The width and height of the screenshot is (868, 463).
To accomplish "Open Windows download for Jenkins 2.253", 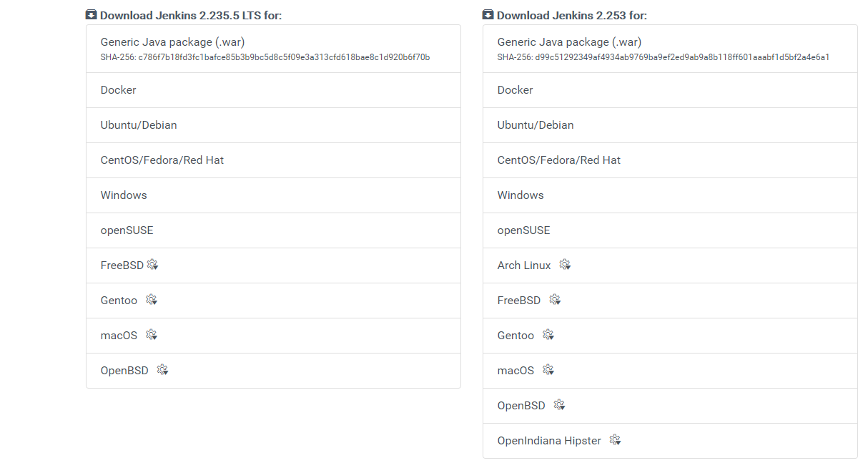I will click(670, 195).
